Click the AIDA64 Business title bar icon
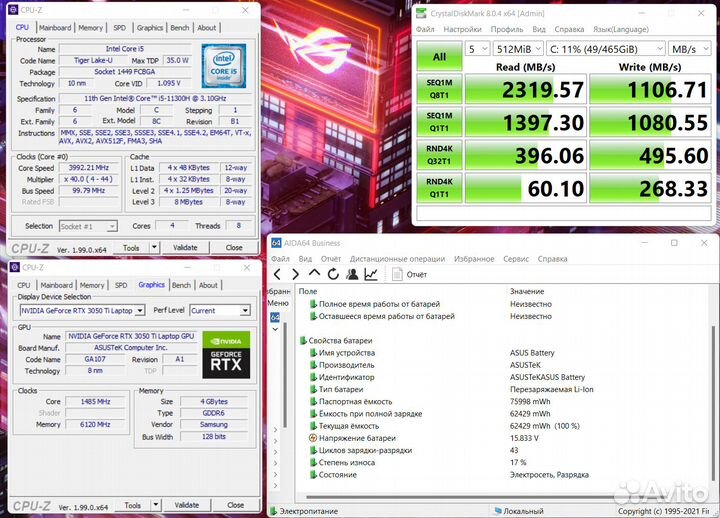 click(x=276, y=243)
